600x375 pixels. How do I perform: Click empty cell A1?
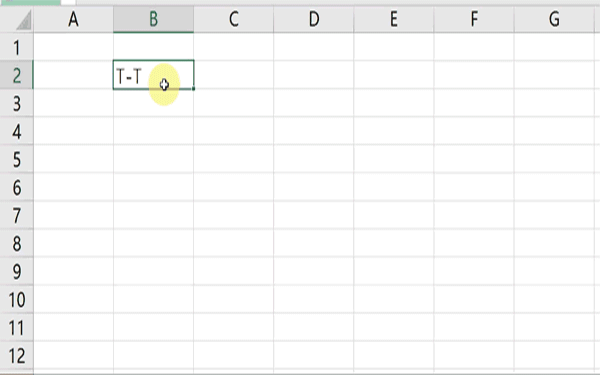(73, 47)
